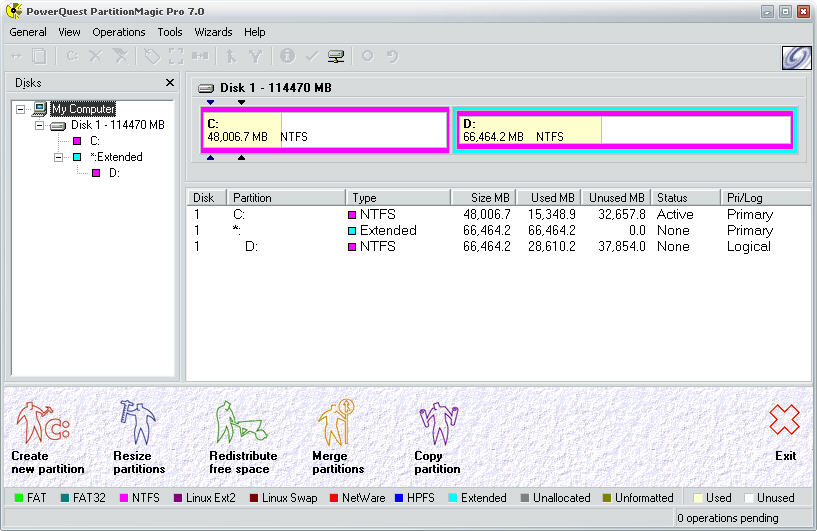Sort by the Partition column header
This screenshot has height=531, width=817.
[286, 198]
